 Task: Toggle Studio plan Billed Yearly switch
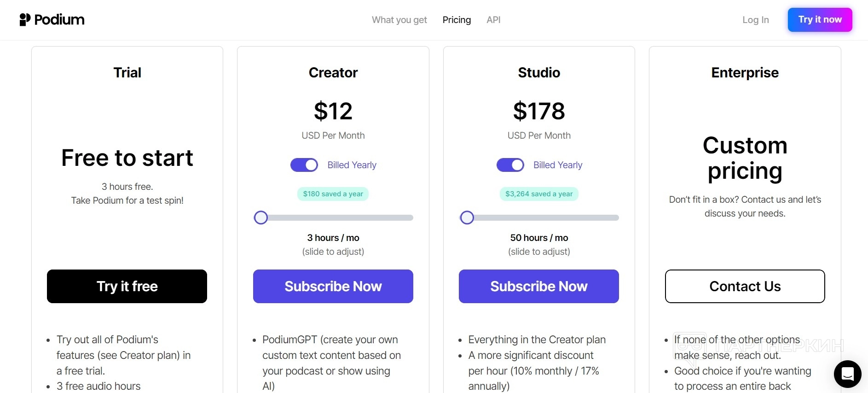pyautogui.click(x=510, y=165)
